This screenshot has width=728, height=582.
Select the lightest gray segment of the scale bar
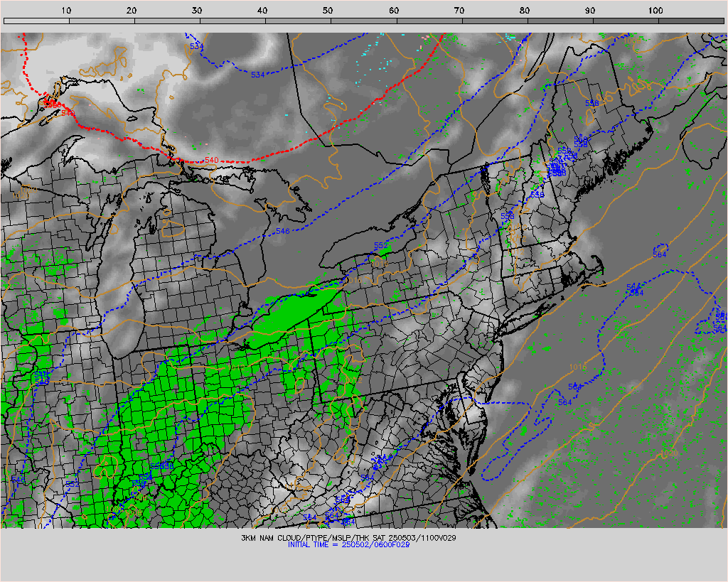[36, 21]
